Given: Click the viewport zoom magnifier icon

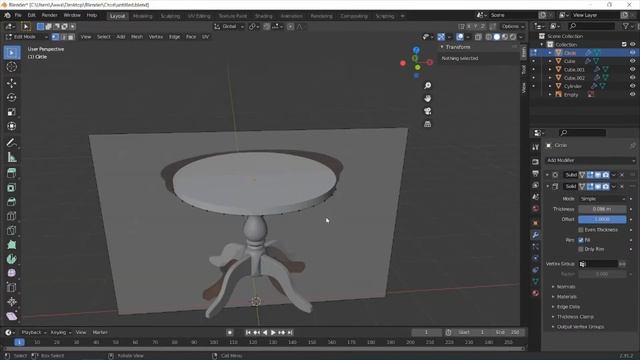Looking at the screenshot, I should 427,85.
